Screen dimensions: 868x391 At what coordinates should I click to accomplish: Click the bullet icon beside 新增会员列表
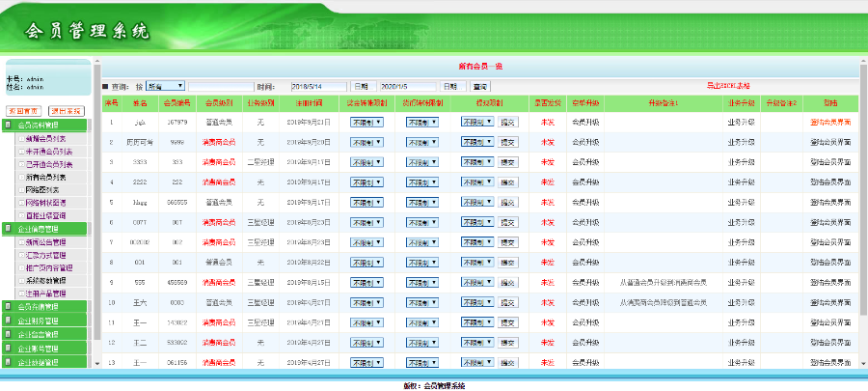[21, 138]
